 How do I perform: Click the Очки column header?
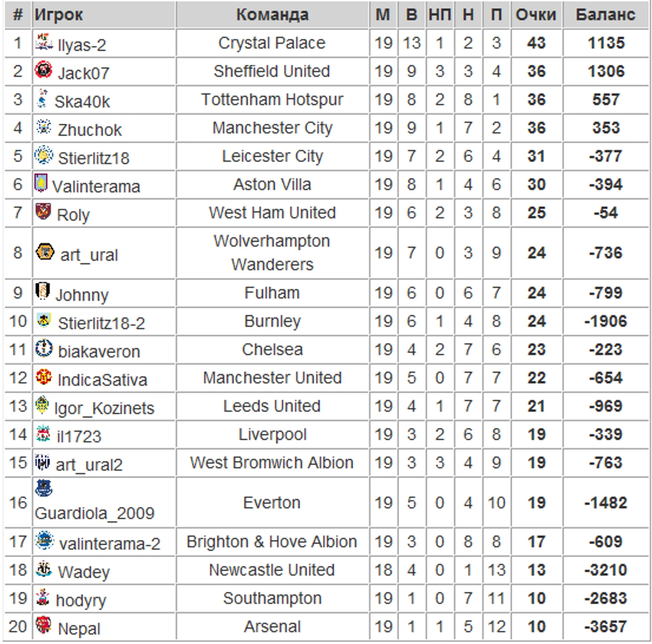(x=536, y=15)
